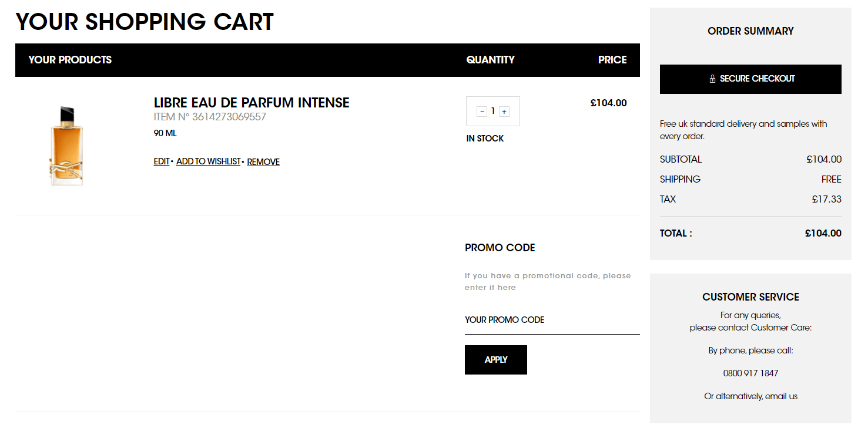
Task: Increase quantity using the plus stepper
Action: pos(504,111)
